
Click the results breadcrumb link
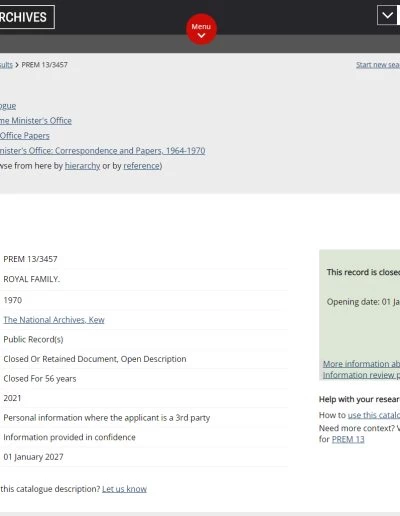tap(6, 65)
